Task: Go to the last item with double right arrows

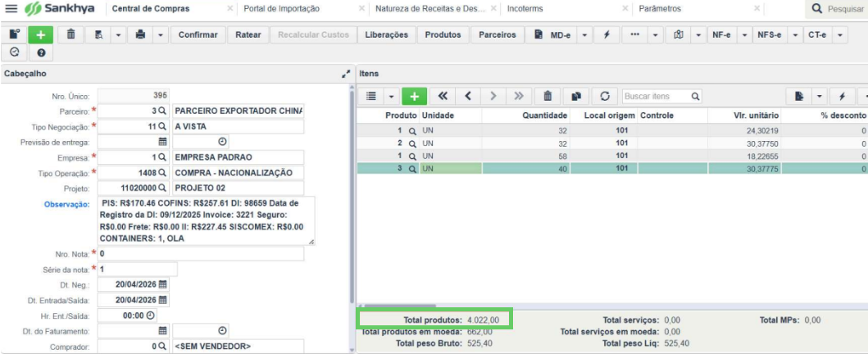Action: click(519, 96)
